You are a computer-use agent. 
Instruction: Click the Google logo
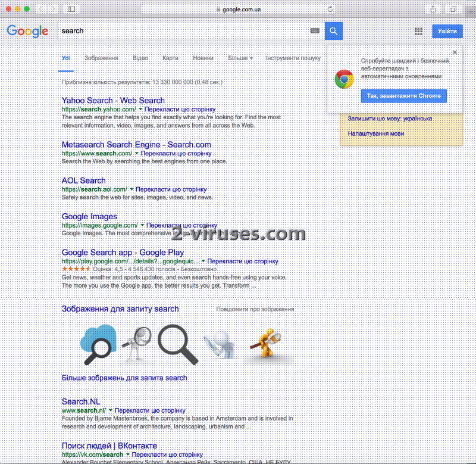tap(27, 31)
